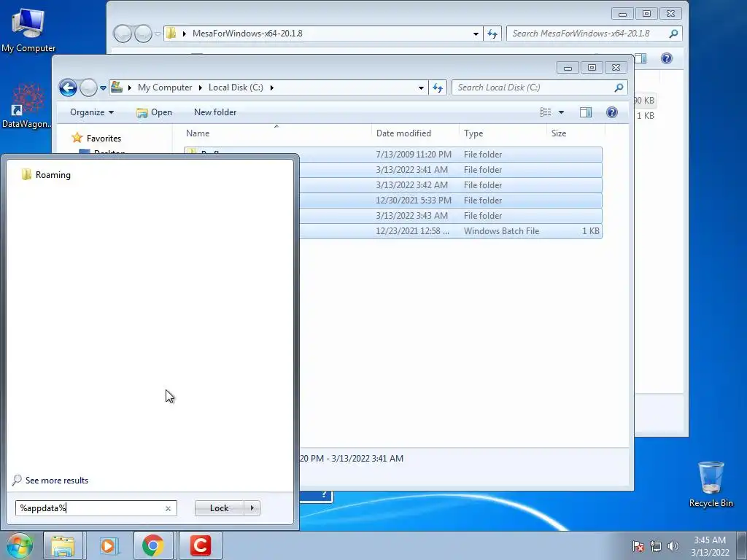Open Google Chrome from the taskbar
The width and height of the screenshot is (747, 560).
(153, 545)
